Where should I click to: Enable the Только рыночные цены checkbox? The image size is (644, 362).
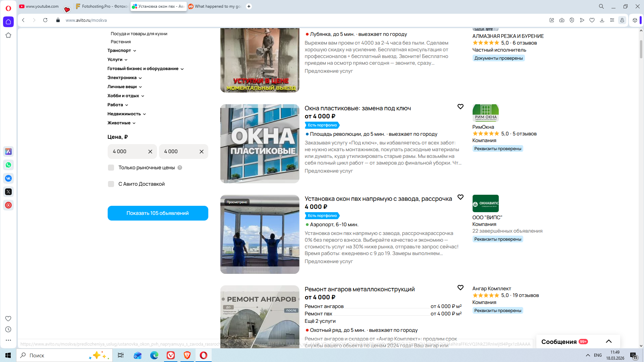click(x=111, y=168)
